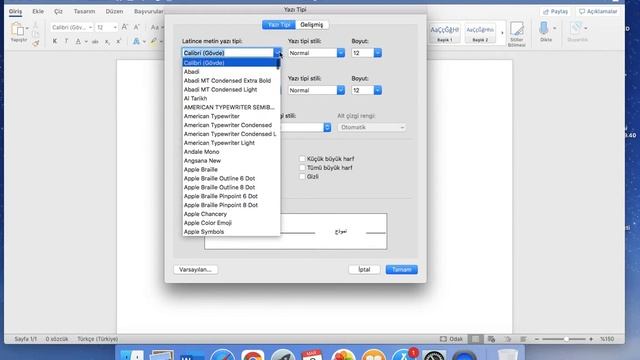640x360 pixels.
Task: Click Türkçe (Türkiye) language in status bar
Action: [98, 339]
